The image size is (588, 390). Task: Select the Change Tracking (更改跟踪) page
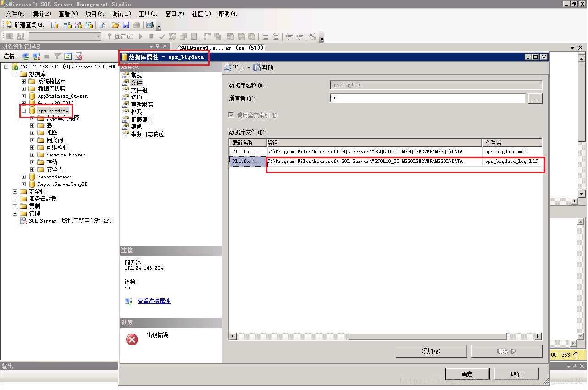pyautogui.click(x=142, y=105)
